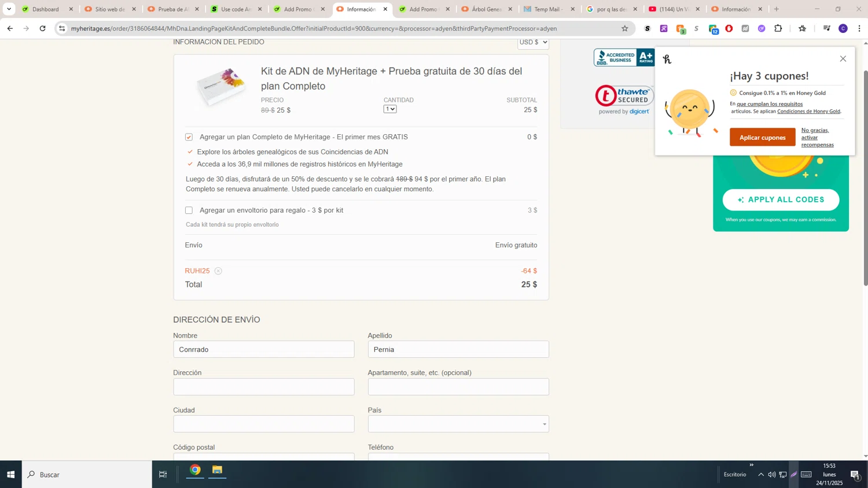Open the grey sd extension icon
This screenshot has height=488, width=868.
tap(745, 28)
